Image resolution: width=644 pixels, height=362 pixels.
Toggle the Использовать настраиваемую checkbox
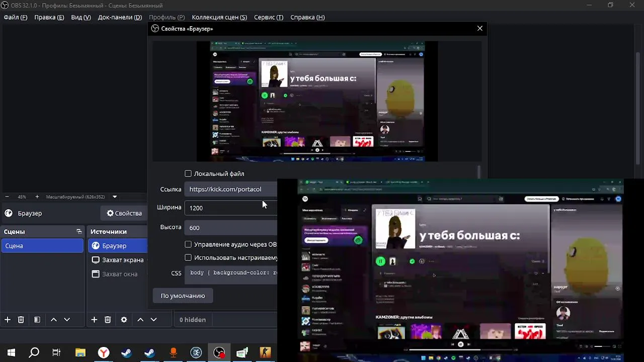click(188, 257)
